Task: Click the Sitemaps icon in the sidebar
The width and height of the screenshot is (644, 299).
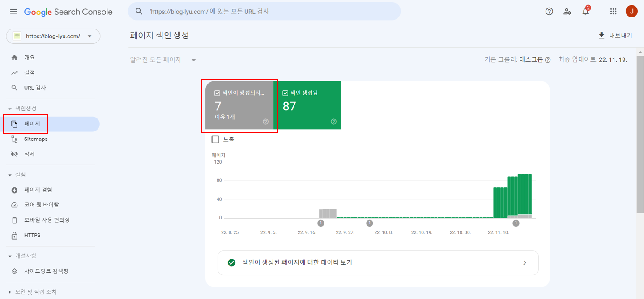Action: [14, 139]
